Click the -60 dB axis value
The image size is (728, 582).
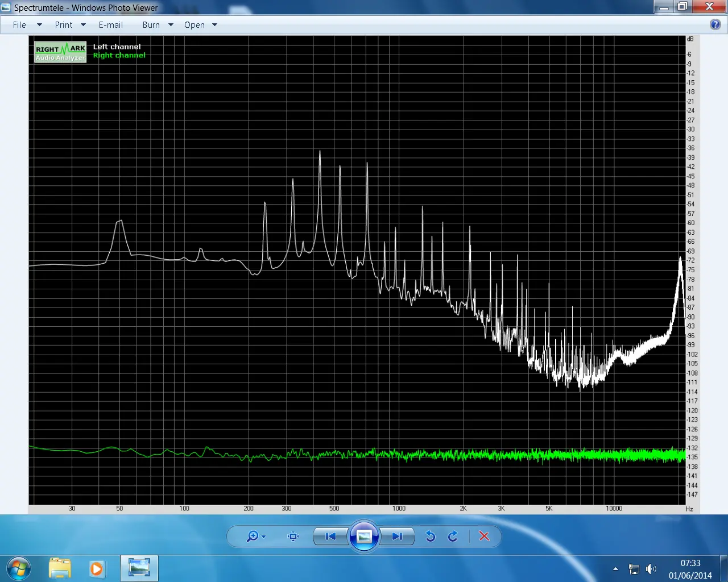(690, 223)
